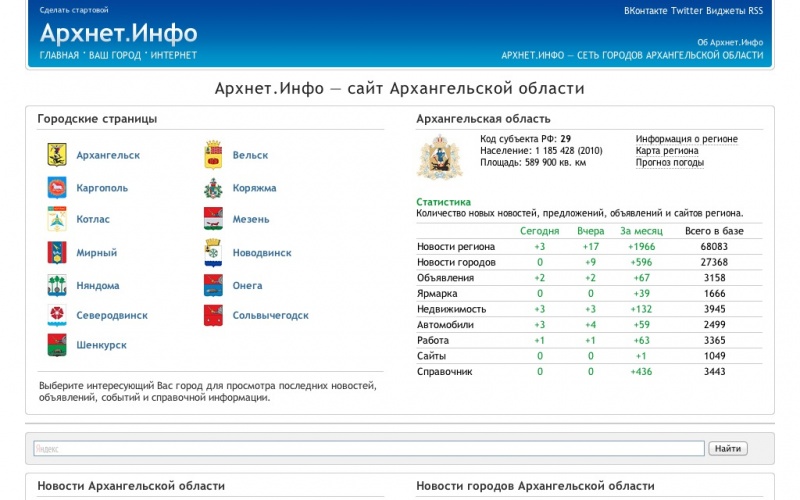Click Новости городов Архангельской области heading
Screen dimensions: 800x500
pyautogui.click(x=535, y=486)
